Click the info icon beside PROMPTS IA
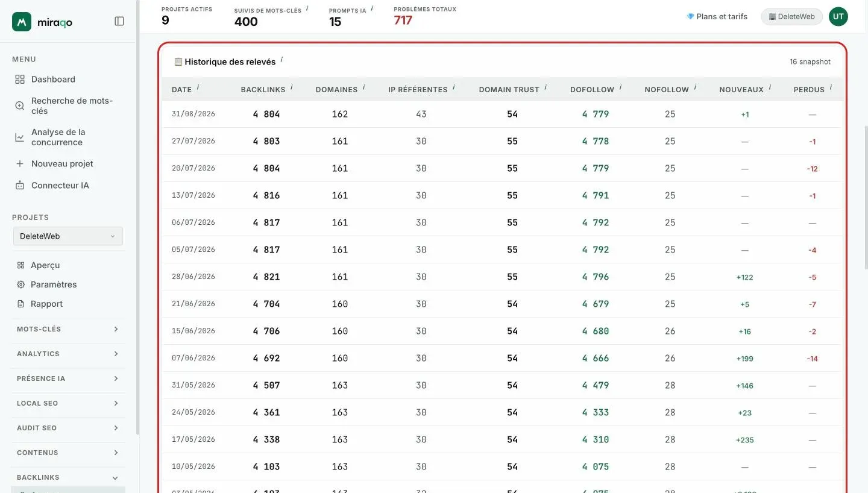Image resolution: width=868 pixels, height=493 pixels. click(372, 8)
